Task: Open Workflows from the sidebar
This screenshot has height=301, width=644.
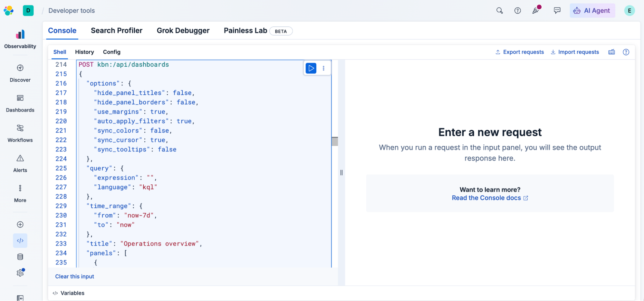Action: (20, 133)
